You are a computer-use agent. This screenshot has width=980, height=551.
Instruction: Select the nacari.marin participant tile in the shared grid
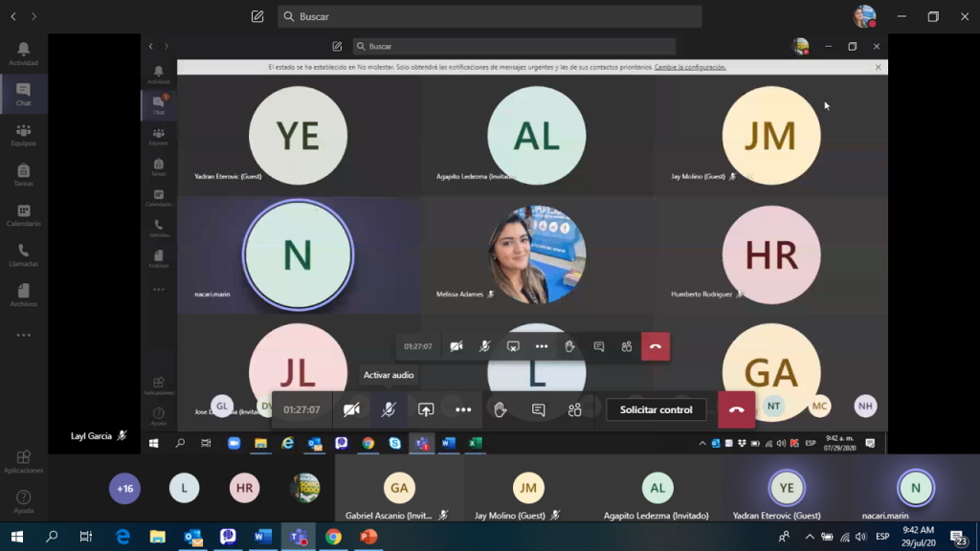coord(299,254)
